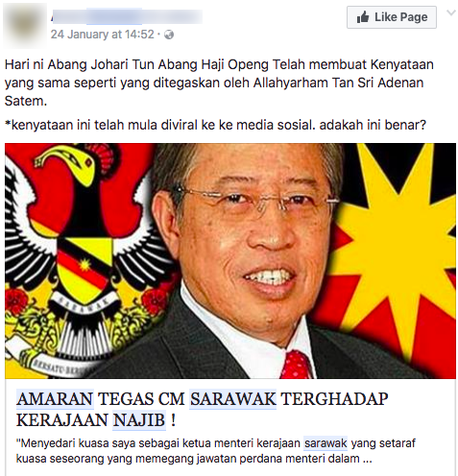Click the description snippet starting Menyedari kuasa
The width and height of the screenshot is (458, 476).
(215, 451)
